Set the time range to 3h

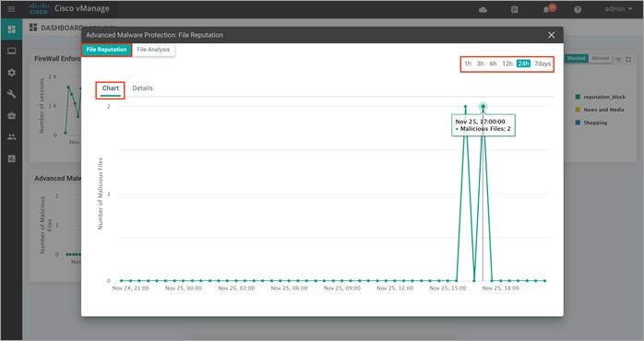click(x=480, y=64)
